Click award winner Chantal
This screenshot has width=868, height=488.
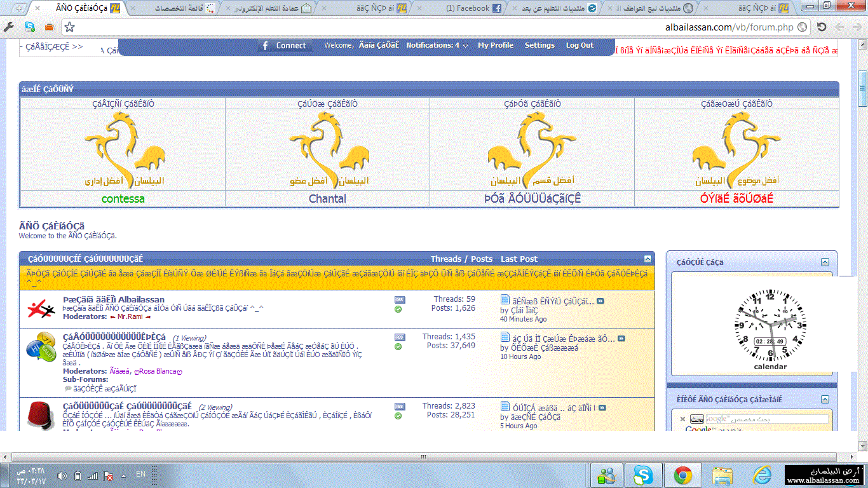[327, 199]
